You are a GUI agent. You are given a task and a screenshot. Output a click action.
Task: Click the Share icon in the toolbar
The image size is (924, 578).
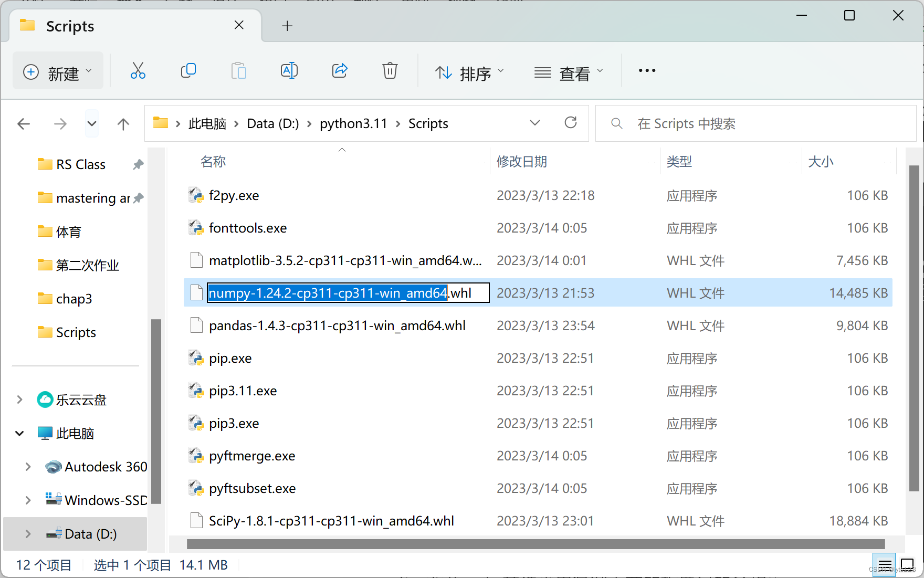(x=339, y=70)
